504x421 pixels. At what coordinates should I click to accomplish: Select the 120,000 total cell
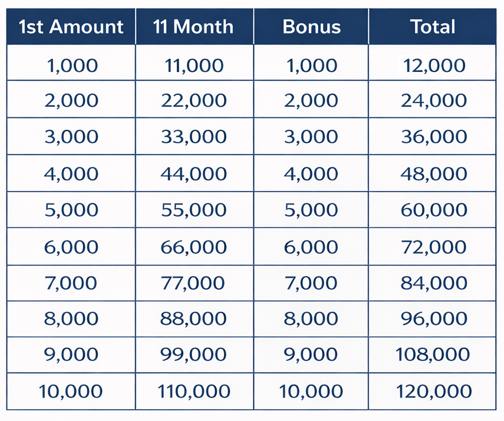click(434, 392)
